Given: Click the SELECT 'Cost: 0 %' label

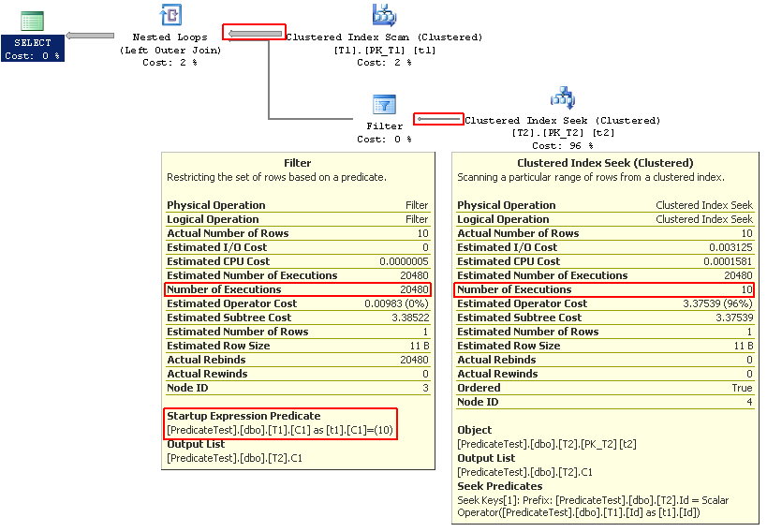Looking at the screenshot, I should 32,55.
